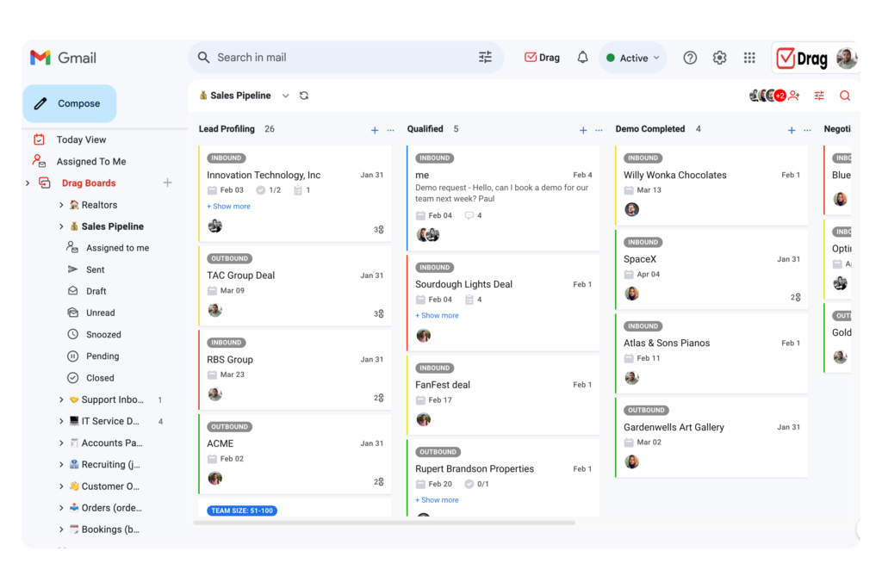Expand the Sales Pipeline tree item

pyautogui.click(x=61, y=226)
